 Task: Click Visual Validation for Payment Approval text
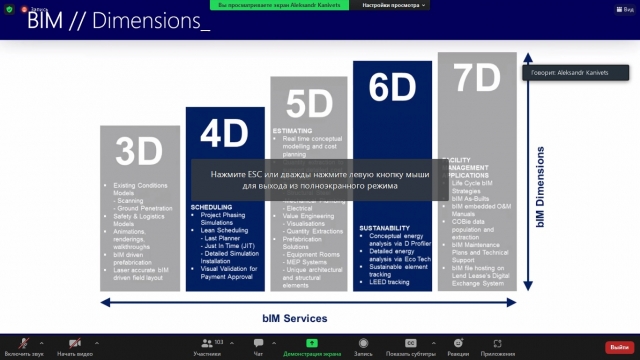pos(229,273)
